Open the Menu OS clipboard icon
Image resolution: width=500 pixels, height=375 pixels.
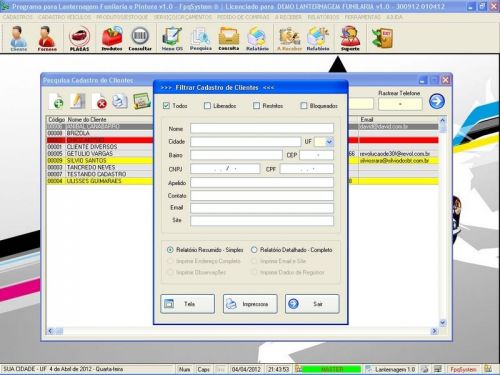pyautogui.click(x=172, y=38)
